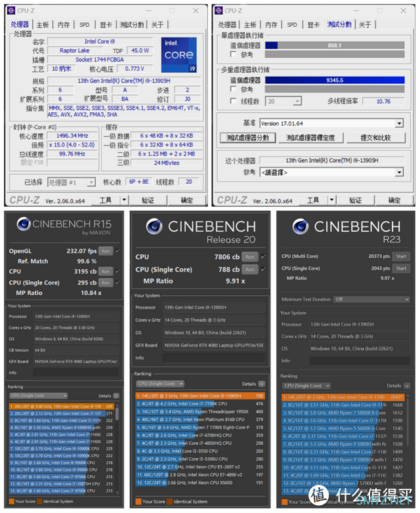Open R23 Minimum Test Duration dropdown
This screenshot has width=420, height=513.
pyautogui.click(x=371, y=299)
